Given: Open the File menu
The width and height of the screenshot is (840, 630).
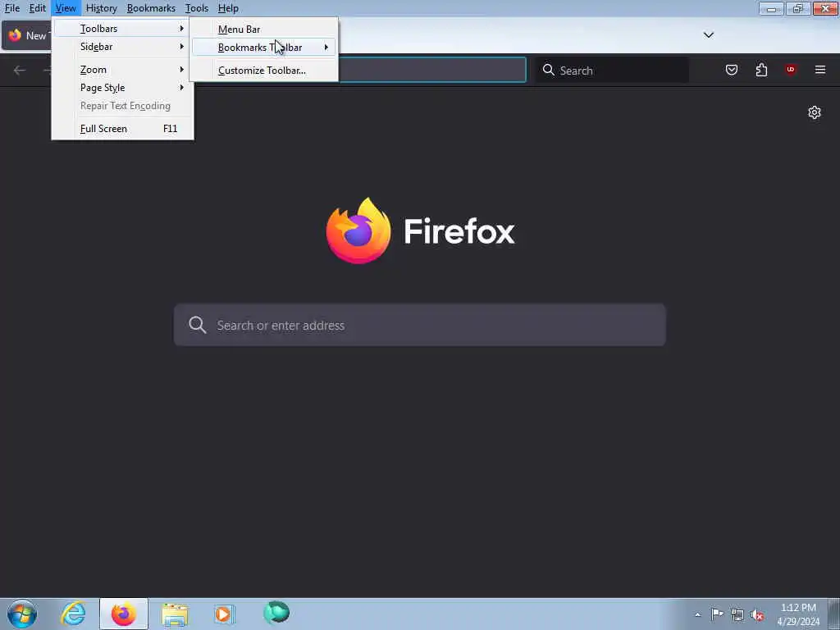Looking at the screenshot, I should pyautogui.click(x=11, y=8).
